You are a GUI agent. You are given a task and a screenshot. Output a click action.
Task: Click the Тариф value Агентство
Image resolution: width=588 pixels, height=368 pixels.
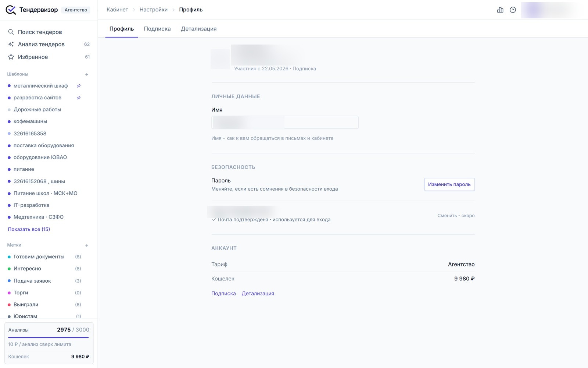click(x=461, y=264)
